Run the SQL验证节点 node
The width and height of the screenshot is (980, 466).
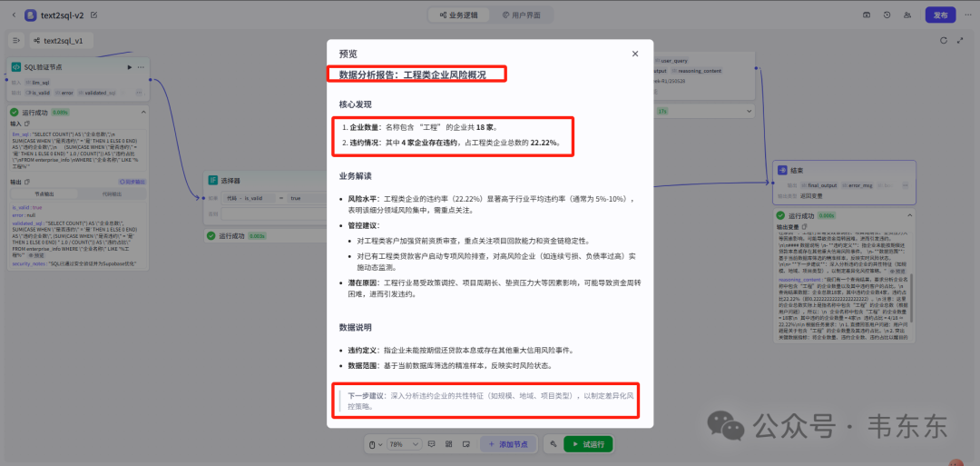tap(130, 67)
